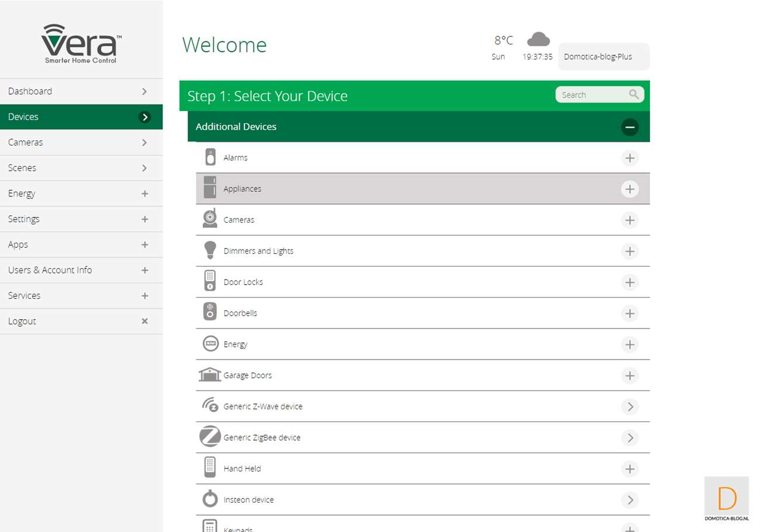
Task: Open the Insteon device arrow chevron
Action: pyautogui.click(x=630, y=500)
